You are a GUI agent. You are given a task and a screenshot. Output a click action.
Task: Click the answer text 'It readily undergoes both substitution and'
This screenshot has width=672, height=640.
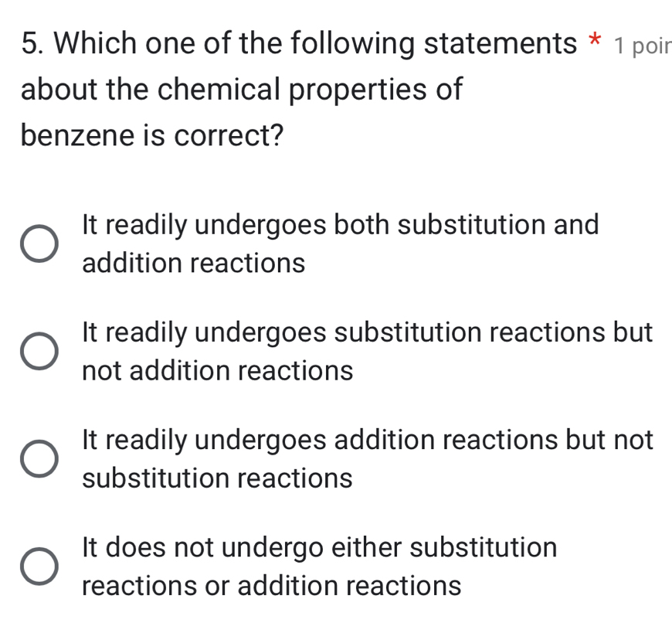(340, 225)
